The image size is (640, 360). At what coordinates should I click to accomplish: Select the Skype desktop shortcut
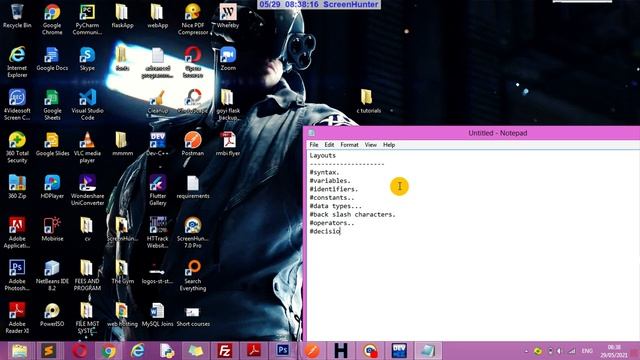click(x=87, y=59)
